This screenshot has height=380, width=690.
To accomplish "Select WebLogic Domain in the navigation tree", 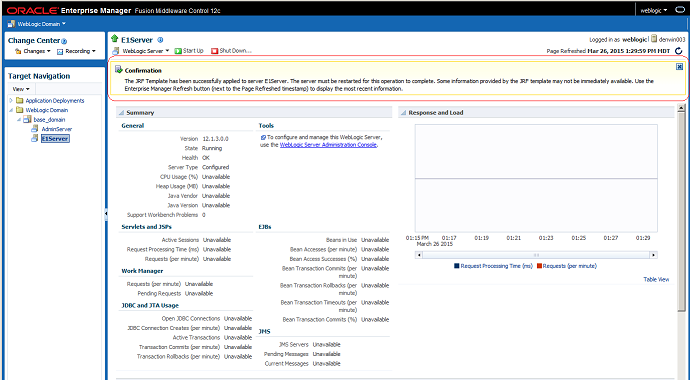I will click(47, 110).
